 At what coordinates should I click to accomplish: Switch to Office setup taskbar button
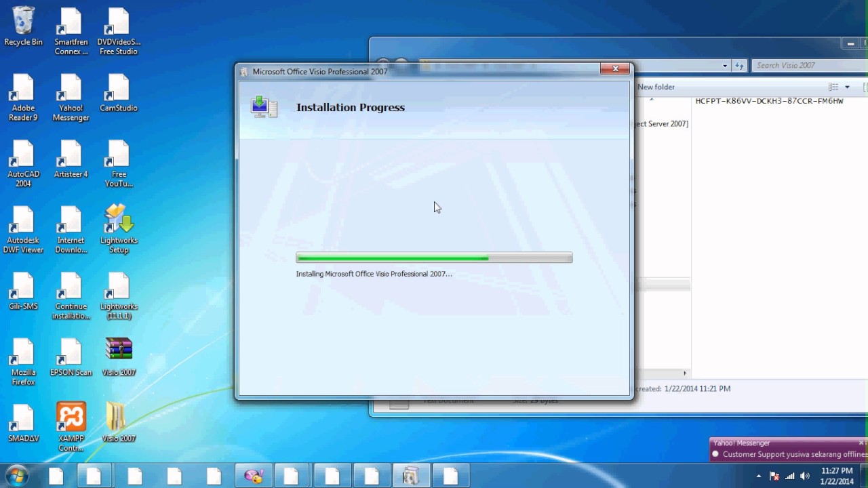pyautogui.click(x=410, y=476)
